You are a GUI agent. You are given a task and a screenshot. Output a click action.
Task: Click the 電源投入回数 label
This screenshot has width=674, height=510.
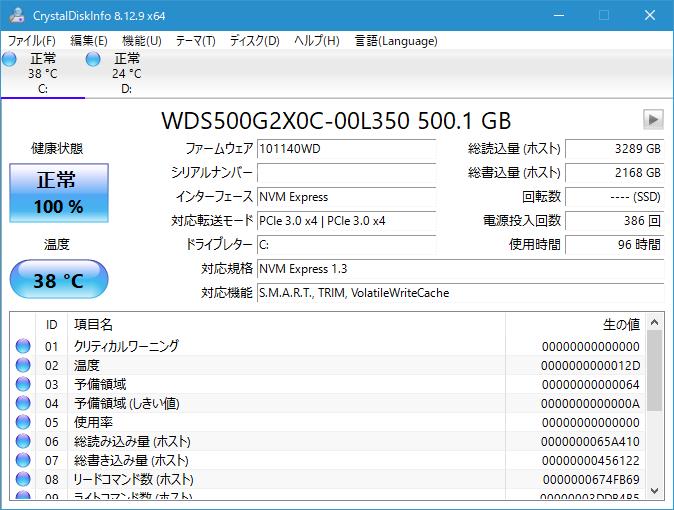[x=522, y=221]
